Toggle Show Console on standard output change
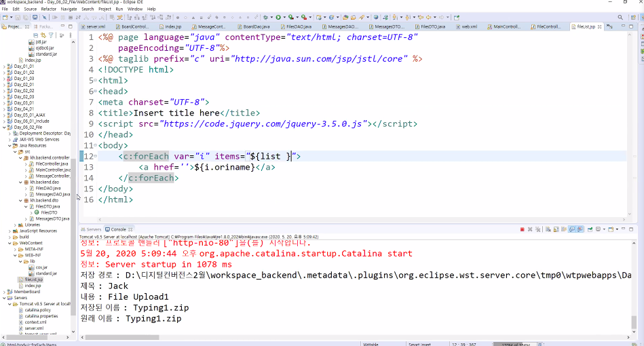 571,229
